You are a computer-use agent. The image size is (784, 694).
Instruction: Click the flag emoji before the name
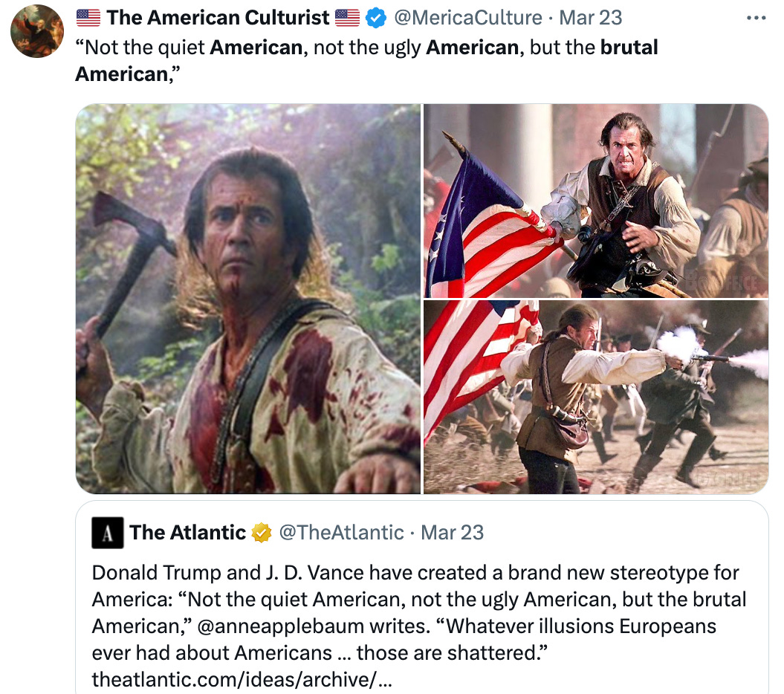(88, 18)
